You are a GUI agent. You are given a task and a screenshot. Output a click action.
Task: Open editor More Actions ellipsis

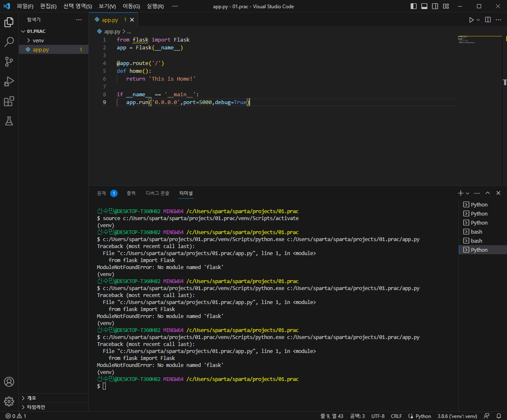(x=498, y=20)
